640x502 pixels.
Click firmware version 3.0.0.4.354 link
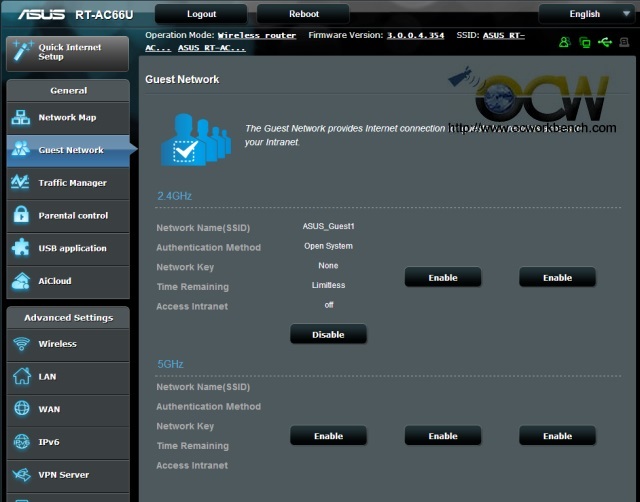pyautogui.click(x=415, y=36)
